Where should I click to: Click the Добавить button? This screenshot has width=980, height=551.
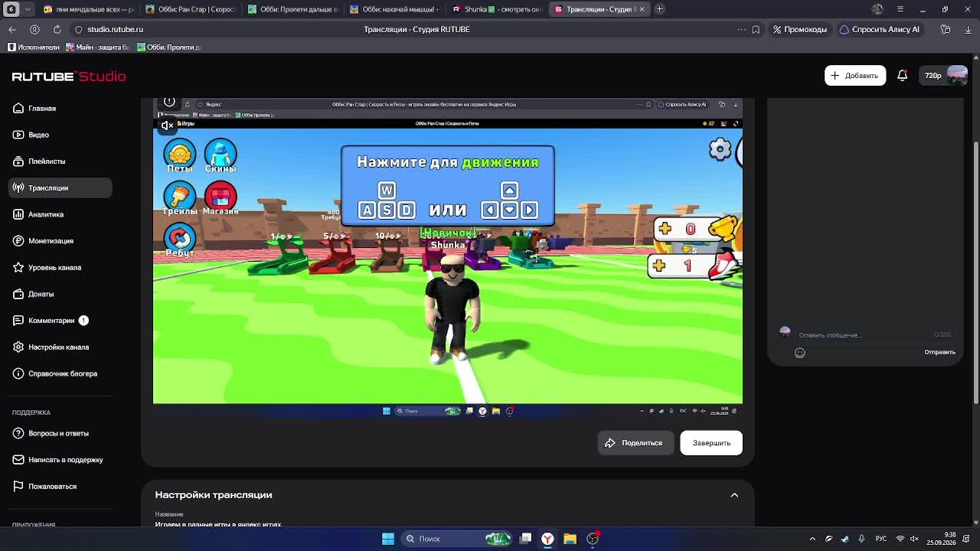(854, 76)
